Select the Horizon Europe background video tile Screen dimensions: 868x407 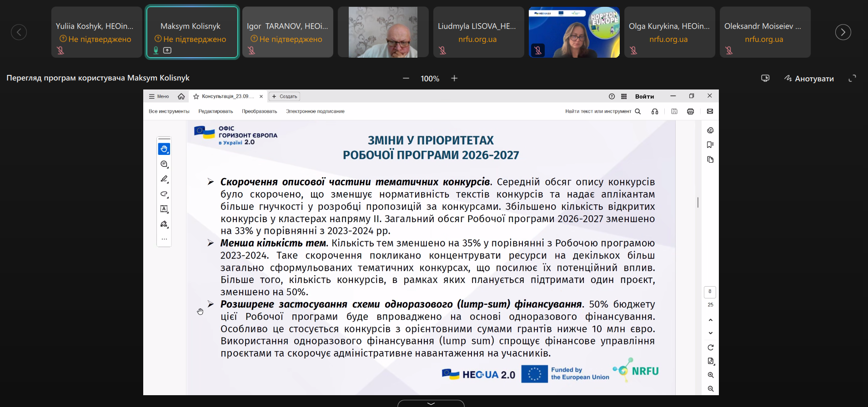point(574,32)
